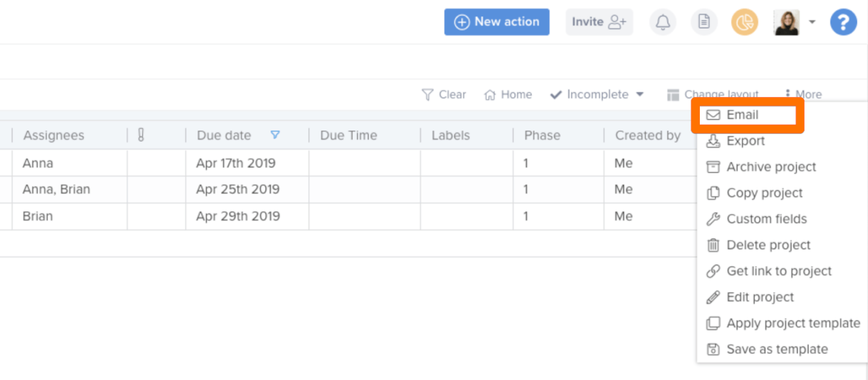Click the blue help question mark icon
This screenshot has height=380, width=868.
point(843,22)
